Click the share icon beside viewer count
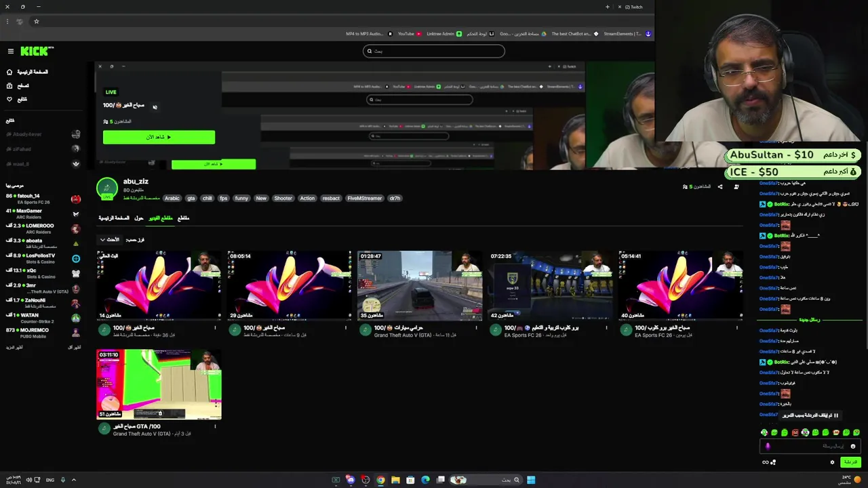868x488 pixels. pos(720,187)
